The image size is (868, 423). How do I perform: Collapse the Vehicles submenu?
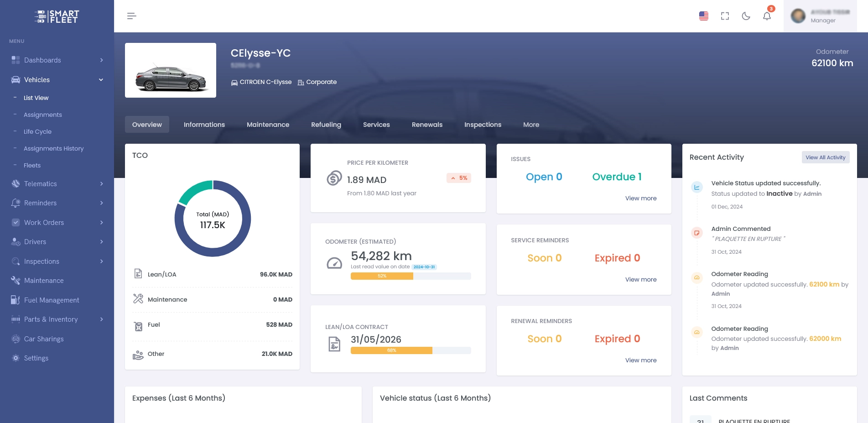(x=101, y=80)
